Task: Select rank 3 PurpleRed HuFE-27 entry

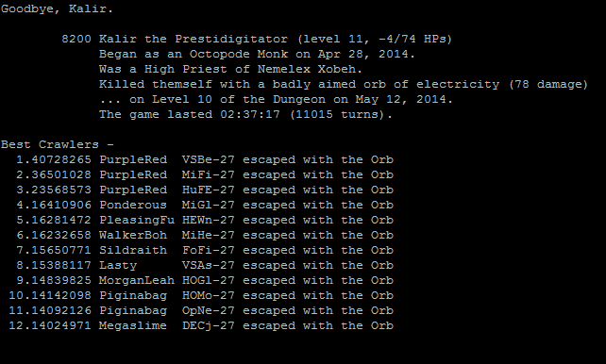Action: (x=205, y=190)
